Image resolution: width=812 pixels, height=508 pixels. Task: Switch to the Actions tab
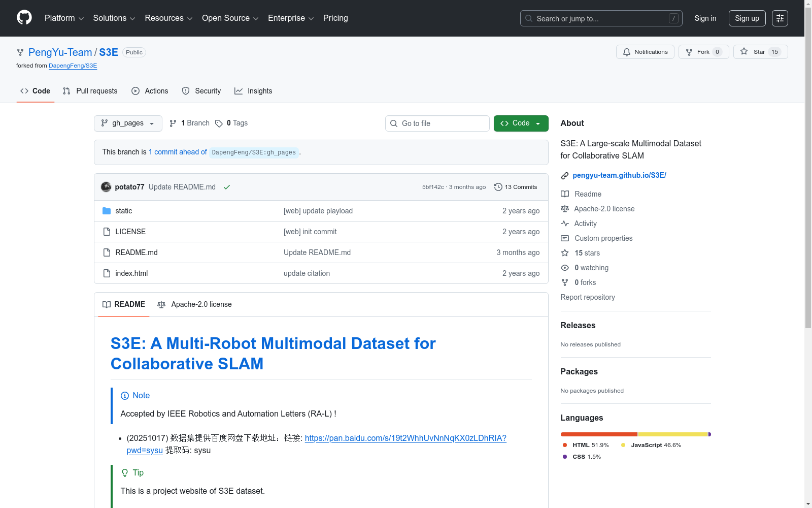point(150,91)
